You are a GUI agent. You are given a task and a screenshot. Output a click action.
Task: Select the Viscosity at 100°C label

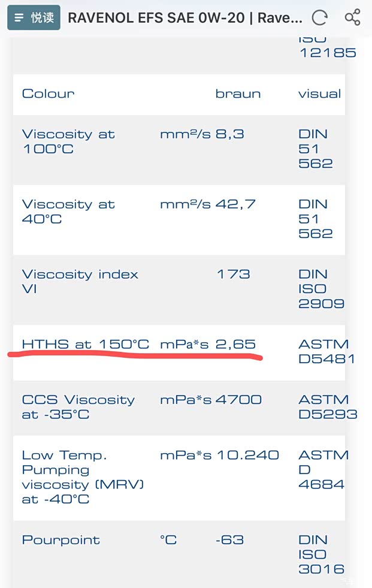pos(68,141)
